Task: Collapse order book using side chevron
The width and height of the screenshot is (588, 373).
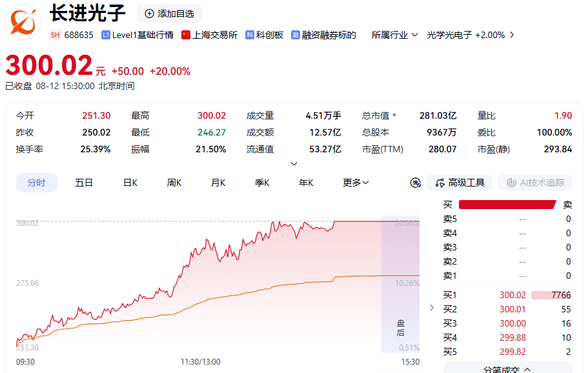Action: (x=432, y=308)
